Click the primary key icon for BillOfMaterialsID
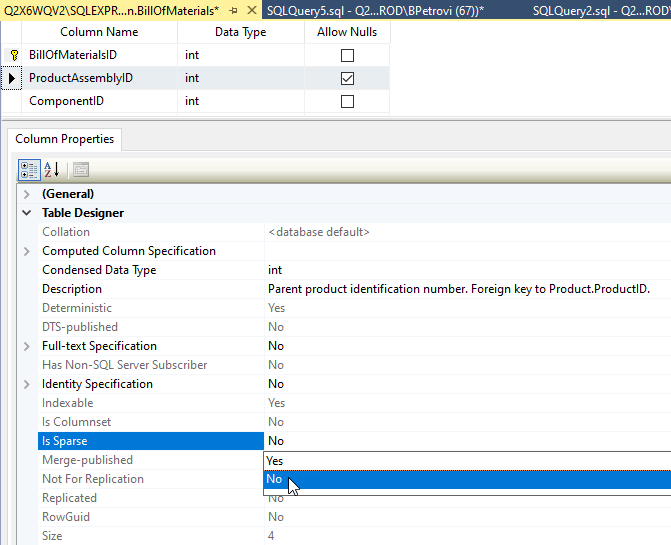 [14, 55]
